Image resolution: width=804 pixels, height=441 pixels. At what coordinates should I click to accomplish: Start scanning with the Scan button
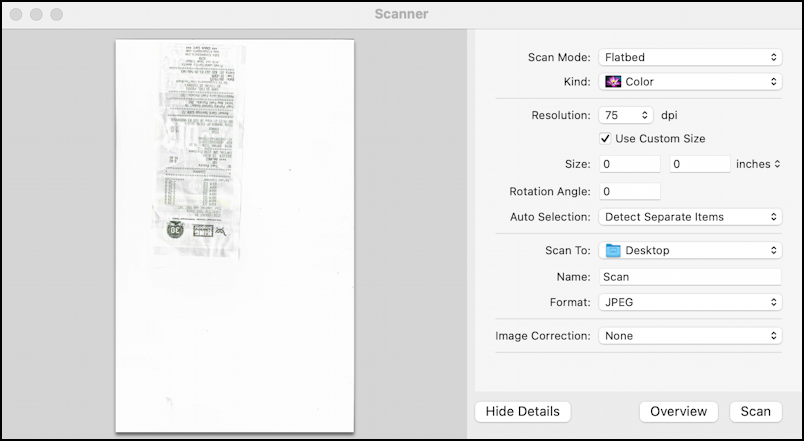[755, 411]
